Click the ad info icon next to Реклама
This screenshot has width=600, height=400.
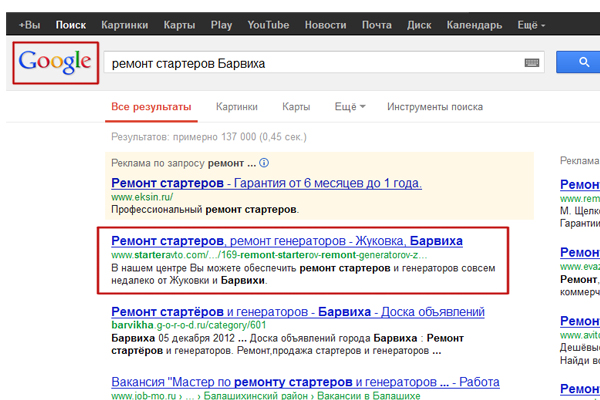(264, 163)
